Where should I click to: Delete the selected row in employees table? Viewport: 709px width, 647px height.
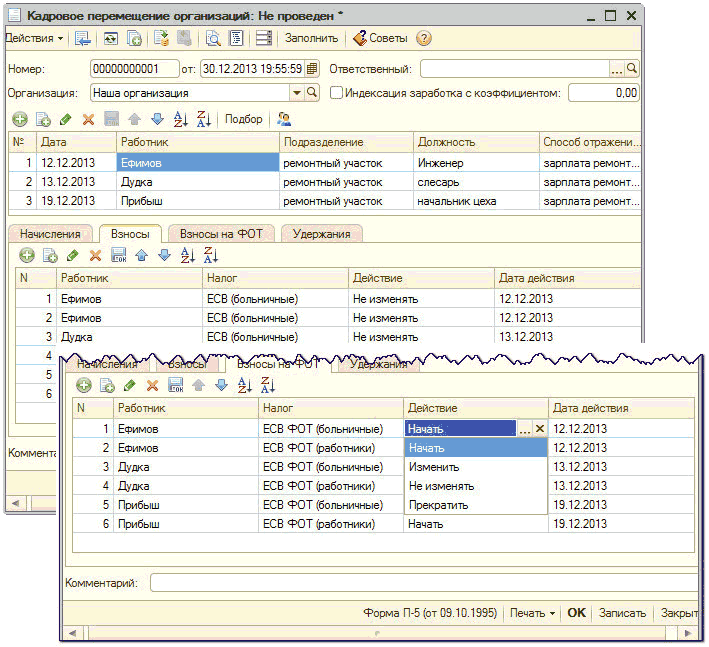pos(88,119)
